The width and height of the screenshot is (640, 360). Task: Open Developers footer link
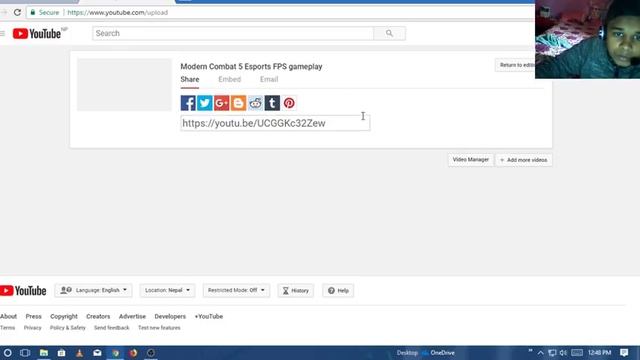coord(170,316)
